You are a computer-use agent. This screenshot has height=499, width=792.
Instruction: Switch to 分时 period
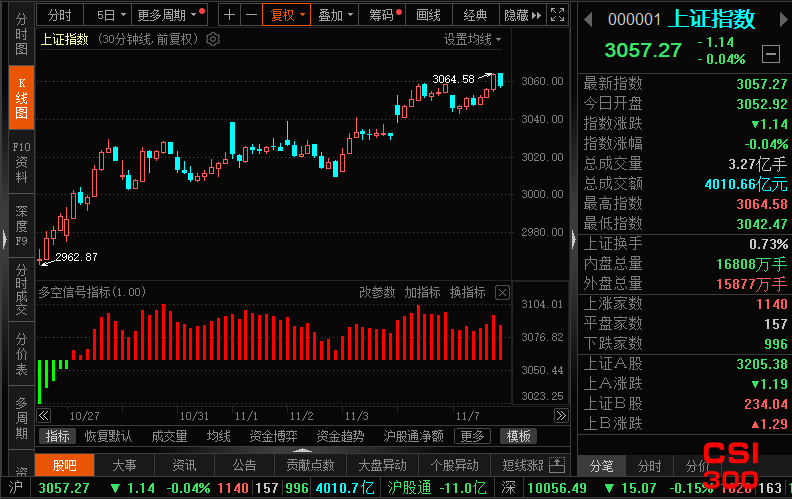60,15
